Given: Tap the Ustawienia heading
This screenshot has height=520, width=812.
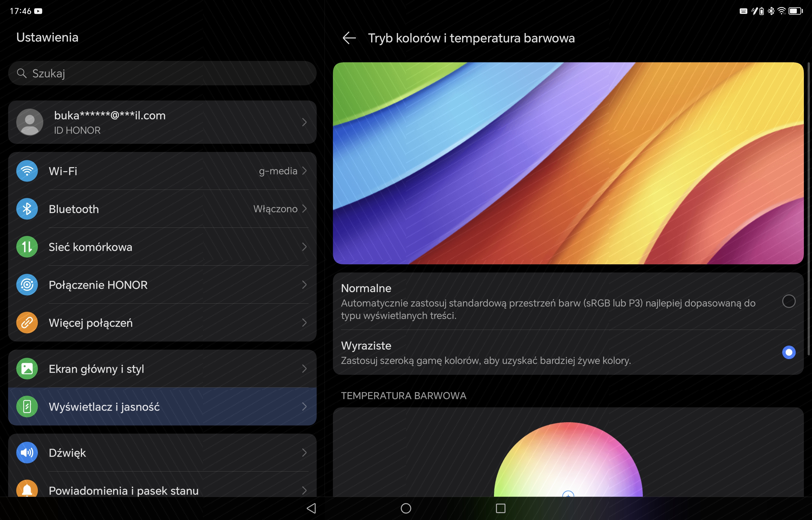Looking at the screenshot, I should point(47,37).
